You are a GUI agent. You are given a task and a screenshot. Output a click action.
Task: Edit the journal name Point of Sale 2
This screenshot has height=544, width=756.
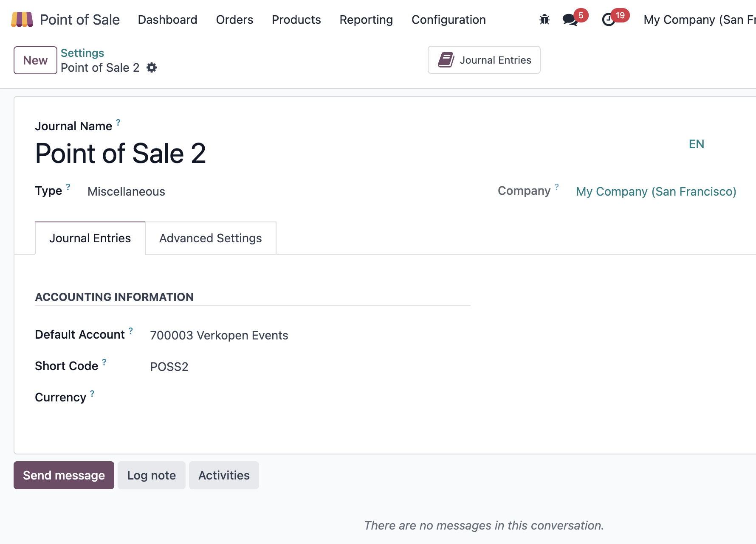(121, 153)
